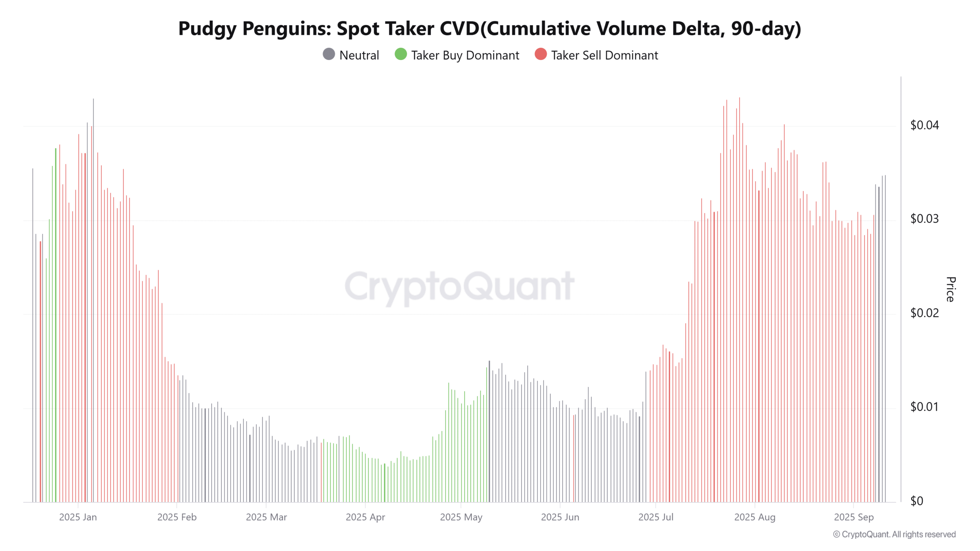This screenshot has width=980, height=551.
Task: Pick the 2025 Aug axis label
Action: [755, 517]
